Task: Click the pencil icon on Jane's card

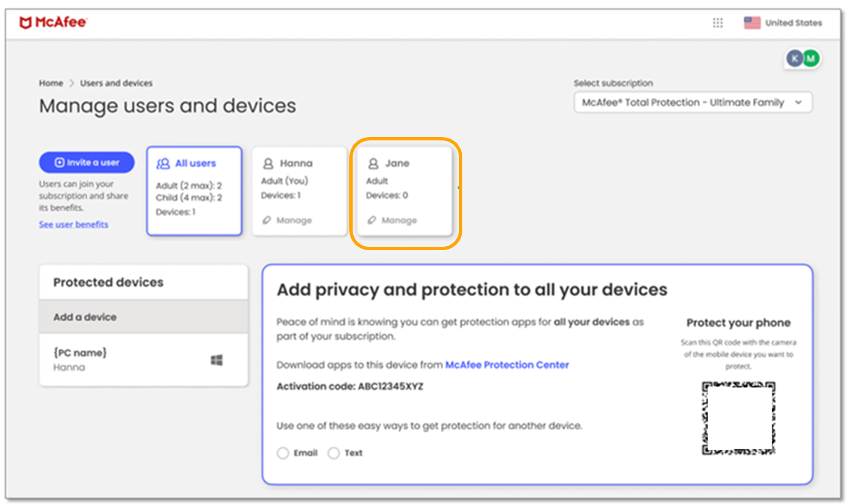Action: tap(372, 220)
